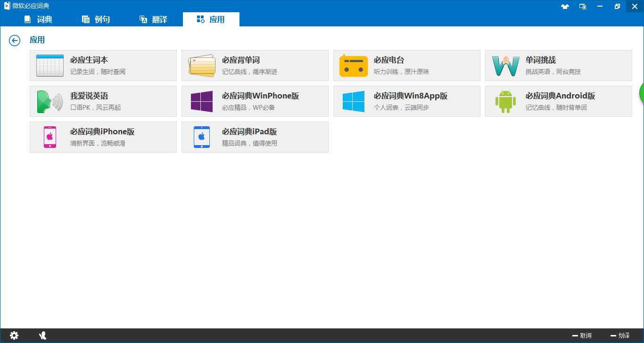Change skin with the T-shirt icon
The image size is (644, 343).
(x=565, y=7)
